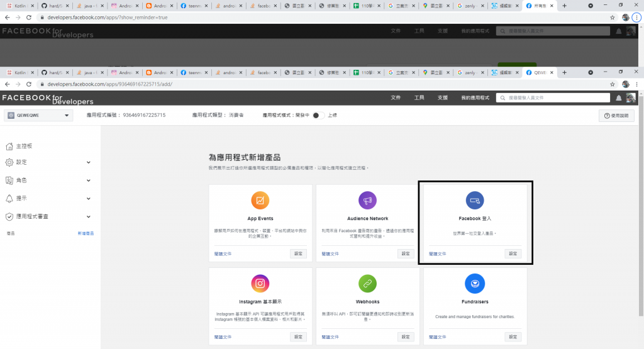Viewport: 644px width, 349px height.
Task: Click the 新增產品 link in sidebar
Action: pyautogui.click(x=86, y=233)
